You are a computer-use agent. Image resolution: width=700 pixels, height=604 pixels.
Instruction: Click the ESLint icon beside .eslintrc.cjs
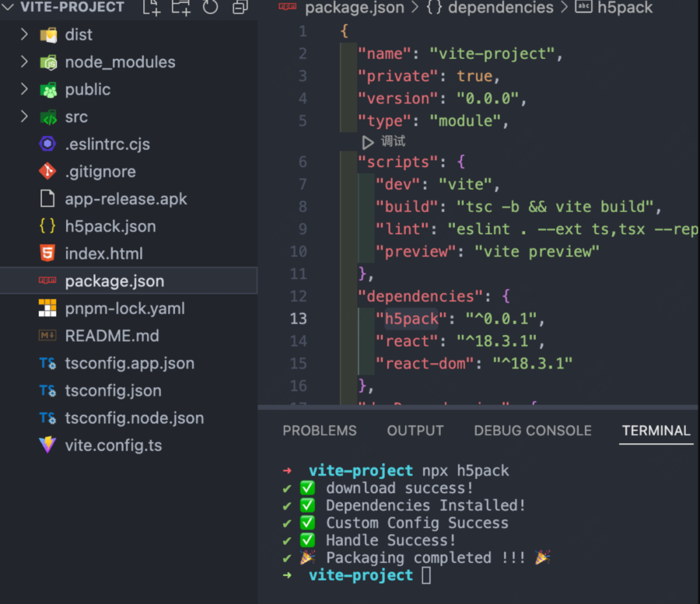click(x=48, y=144)
